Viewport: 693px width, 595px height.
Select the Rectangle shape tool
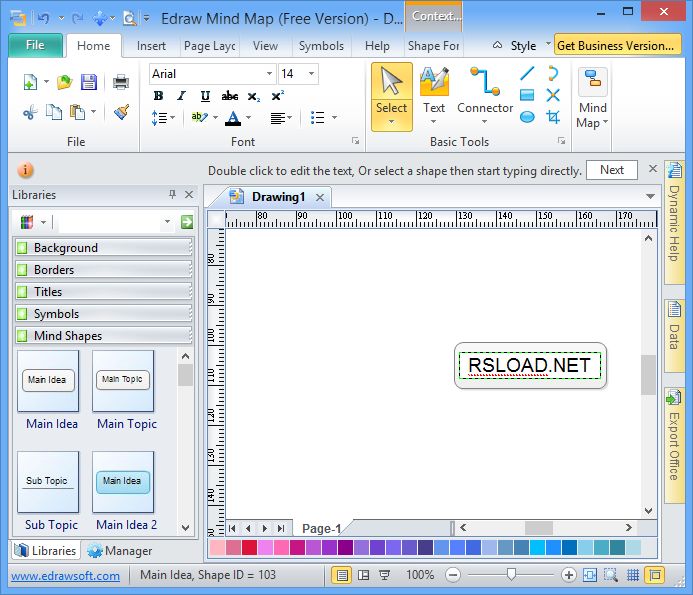tap(527, 95)
